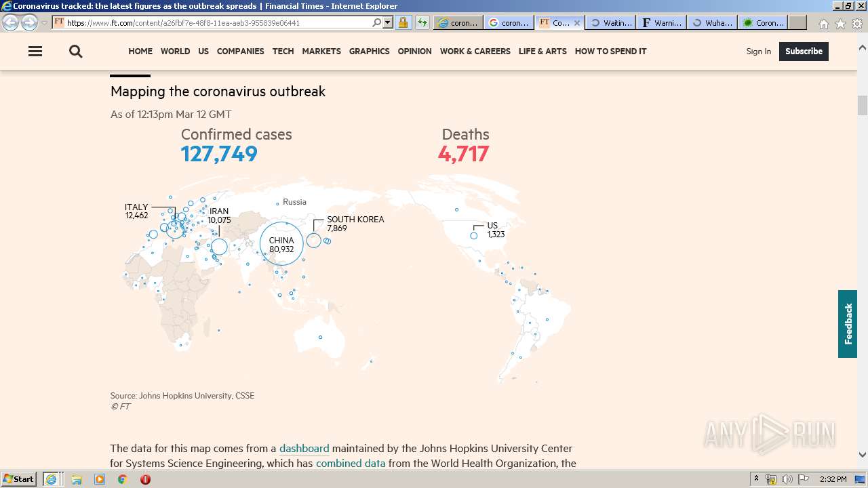This screenshot has height=488, width=868.
Task: Switch to the 'Wuha...' tab
Action: [x=713, y=22]
